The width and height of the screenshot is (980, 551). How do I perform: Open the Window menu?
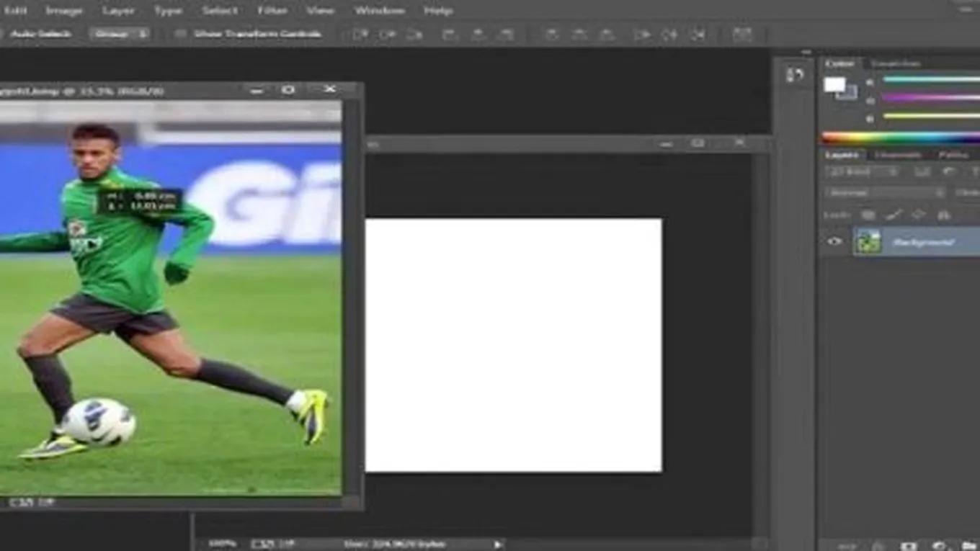379,11
